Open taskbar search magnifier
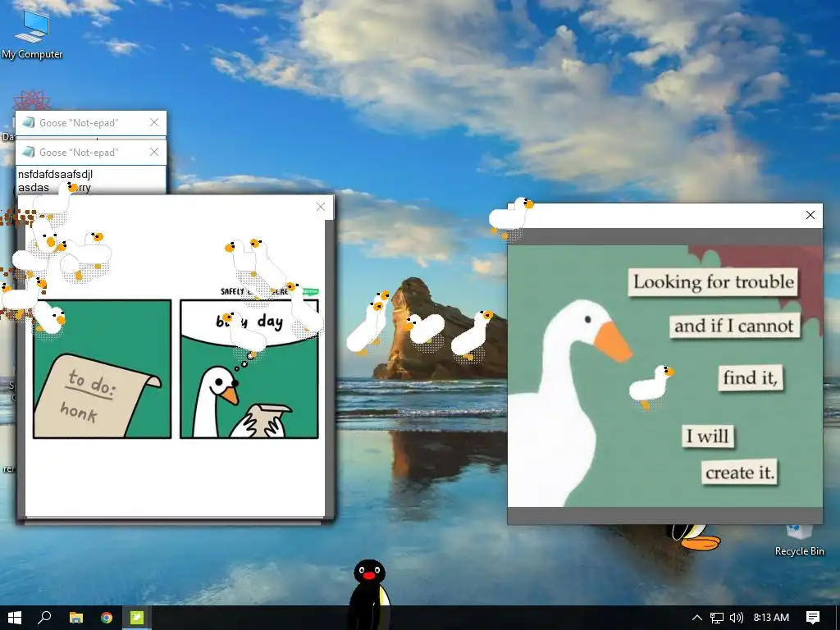Viewport: 840px width, 630px height. click(x=44, y=618)
